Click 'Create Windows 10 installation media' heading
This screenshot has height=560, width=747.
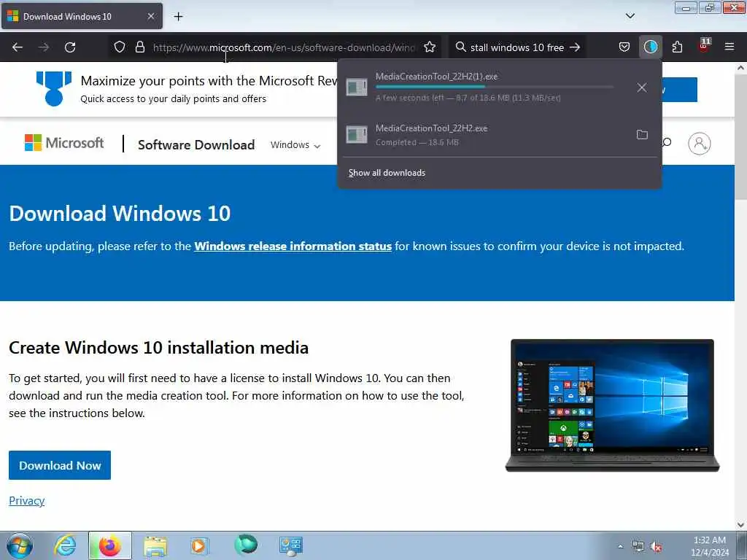(158, 348)
